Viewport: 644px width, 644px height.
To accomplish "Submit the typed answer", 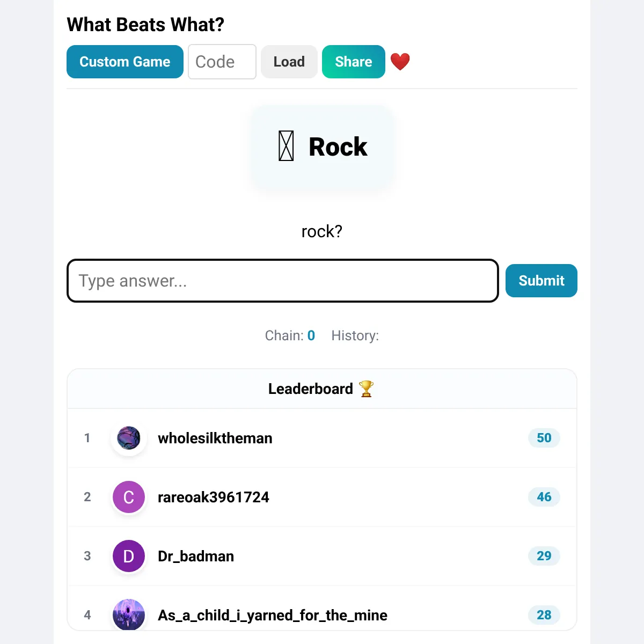I will click(x=541, y=281).
